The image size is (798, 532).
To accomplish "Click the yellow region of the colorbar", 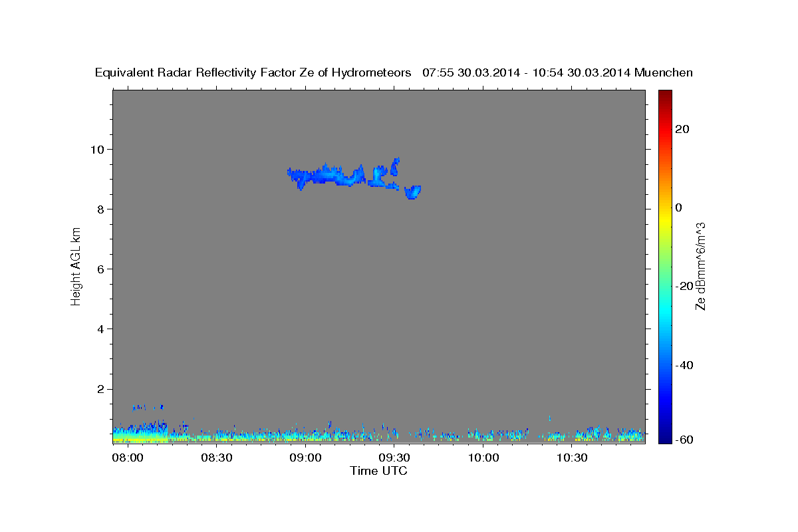I will click(x=664, y=219).
